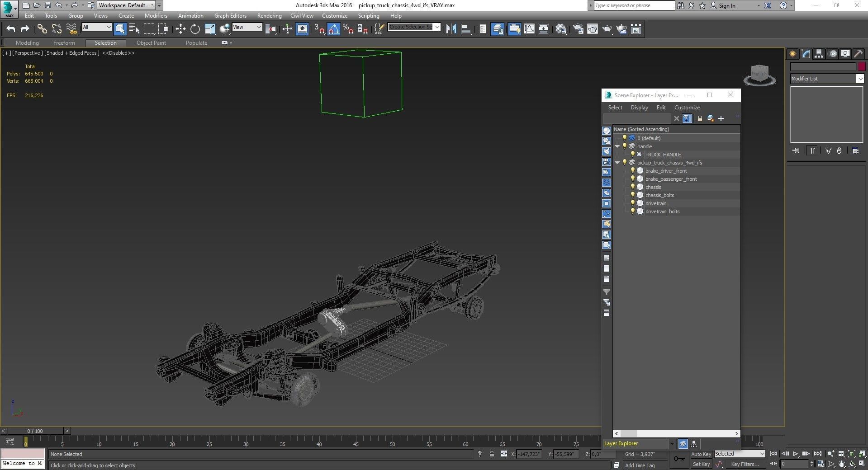
Task: Toggle 3D Snaps
Action: tap(319, 29)
